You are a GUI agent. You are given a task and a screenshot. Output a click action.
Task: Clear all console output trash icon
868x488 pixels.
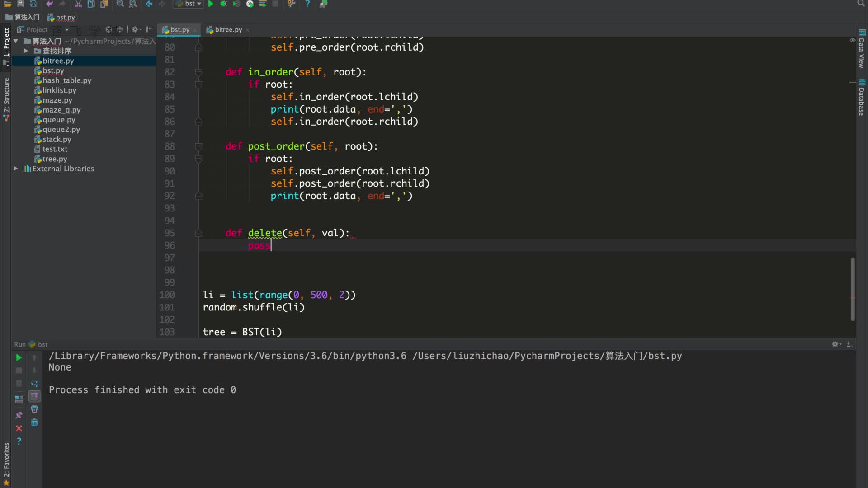coord(34,422)
